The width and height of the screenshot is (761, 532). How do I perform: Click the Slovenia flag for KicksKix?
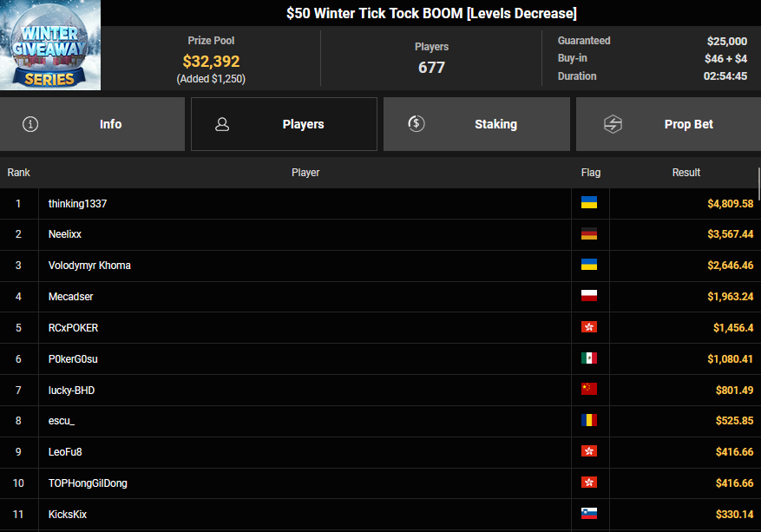click(x=589, y=515)
